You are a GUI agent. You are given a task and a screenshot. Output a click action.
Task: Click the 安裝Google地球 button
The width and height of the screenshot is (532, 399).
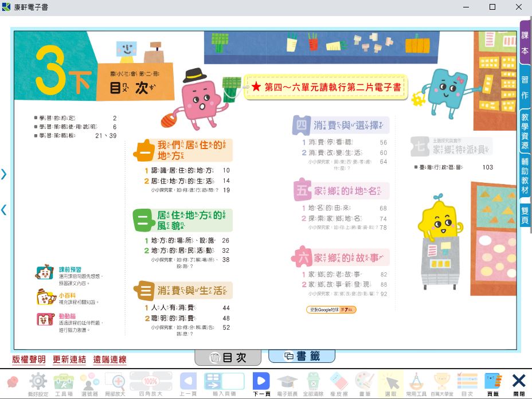[331, 310]
